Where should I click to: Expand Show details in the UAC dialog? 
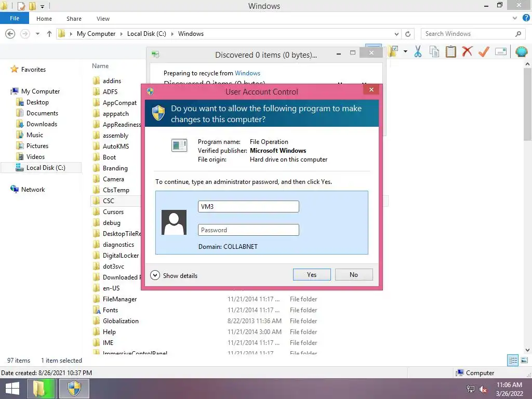click(174, 275)
